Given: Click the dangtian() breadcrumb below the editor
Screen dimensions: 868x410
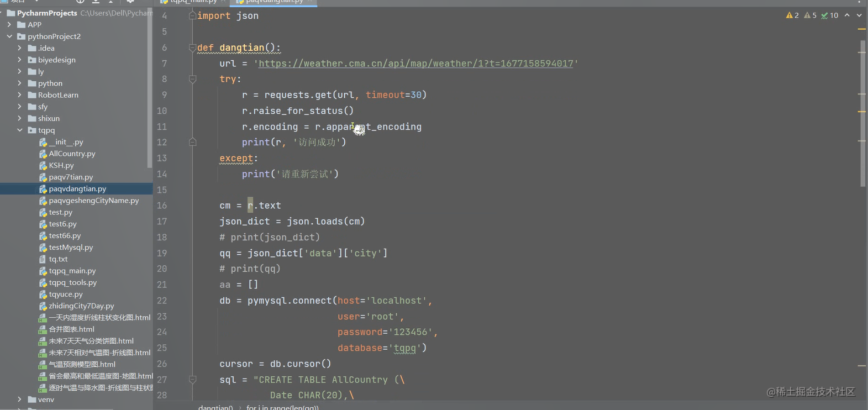Looking at the screenshot, I should point(215,408).
